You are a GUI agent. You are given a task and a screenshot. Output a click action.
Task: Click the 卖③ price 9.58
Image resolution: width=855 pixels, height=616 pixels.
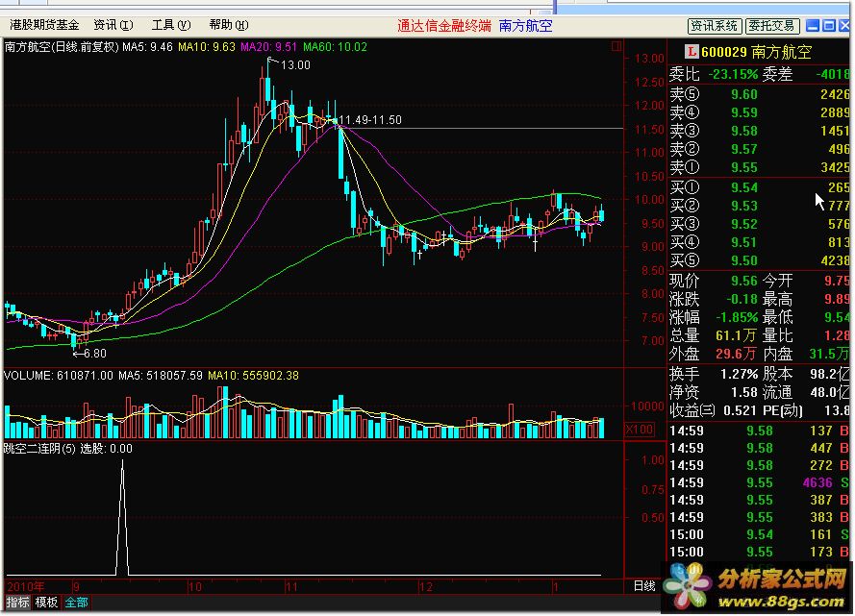[743, 131]
